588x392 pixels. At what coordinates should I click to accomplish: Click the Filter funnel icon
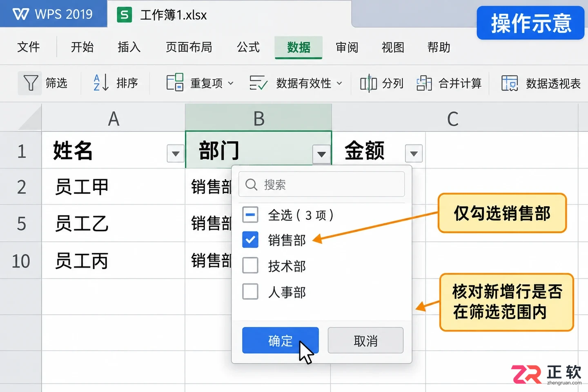click(30, 83)
